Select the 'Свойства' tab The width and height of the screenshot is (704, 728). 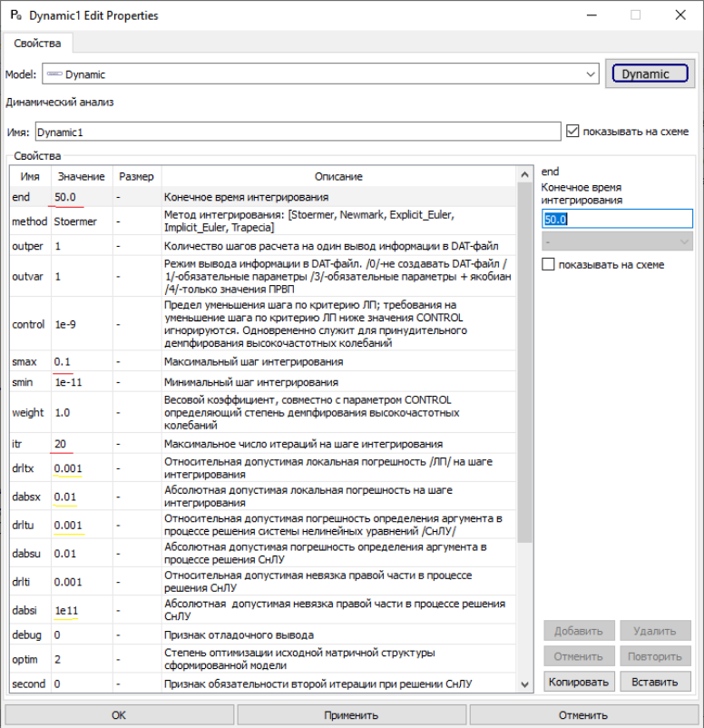pos(37,44)
